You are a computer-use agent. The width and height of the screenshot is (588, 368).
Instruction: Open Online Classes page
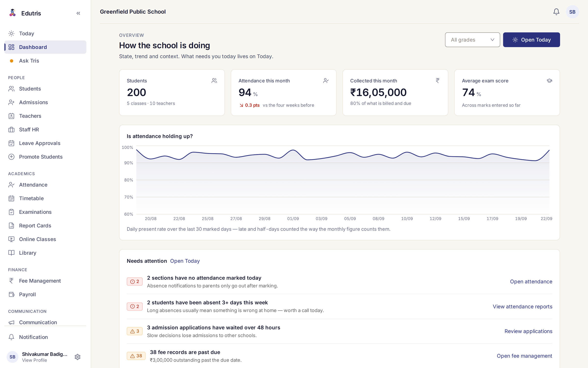pos(45,239)
